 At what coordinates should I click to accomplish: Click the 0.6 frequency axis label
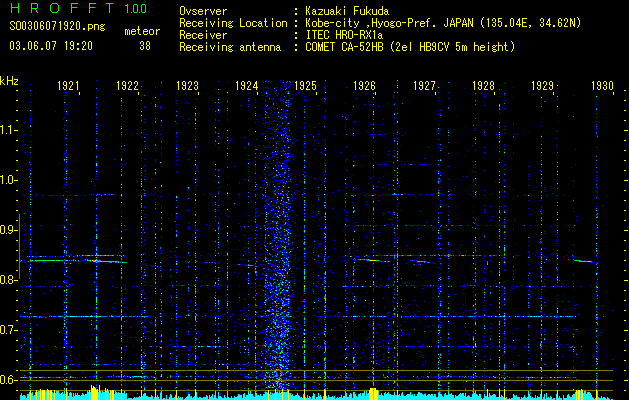pos(9,380)
